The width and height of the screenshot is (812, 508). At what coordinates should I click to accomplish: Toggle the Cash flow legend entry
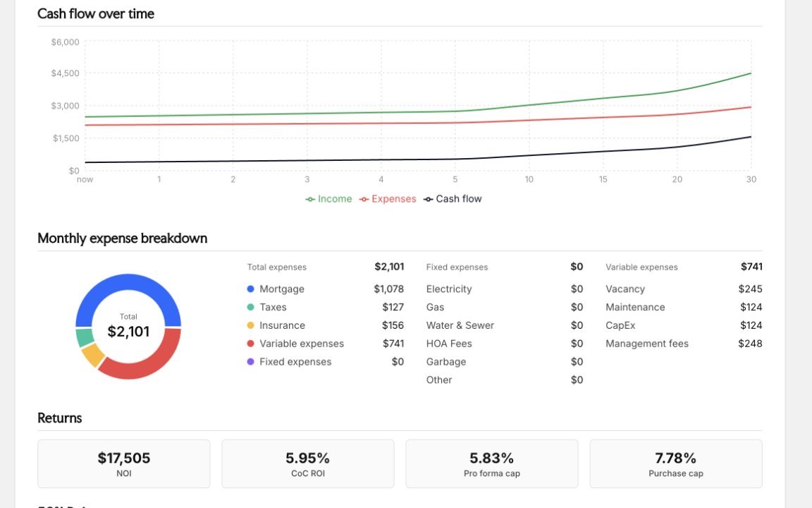(453, 199)
